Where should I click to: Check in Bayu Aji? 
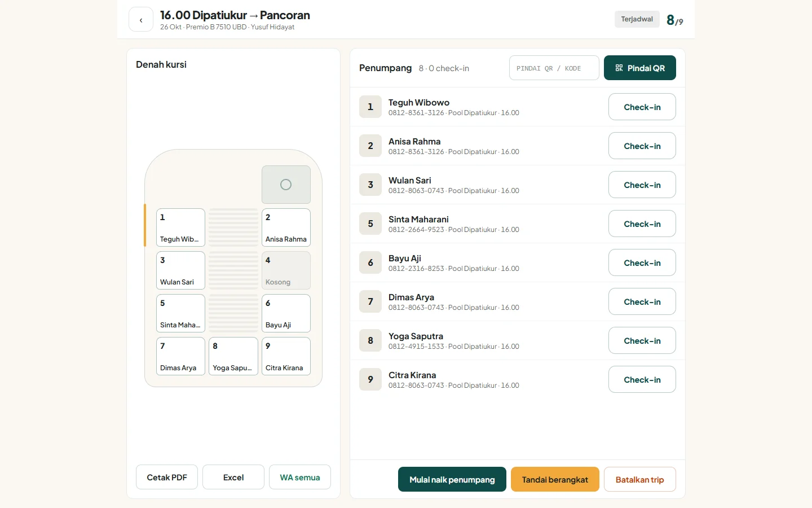(642, 262)
